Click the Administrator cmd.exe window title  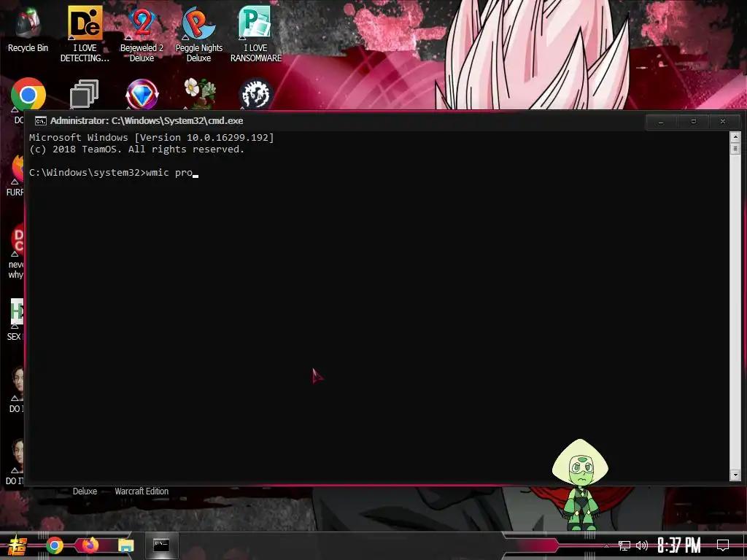(147, 121)
